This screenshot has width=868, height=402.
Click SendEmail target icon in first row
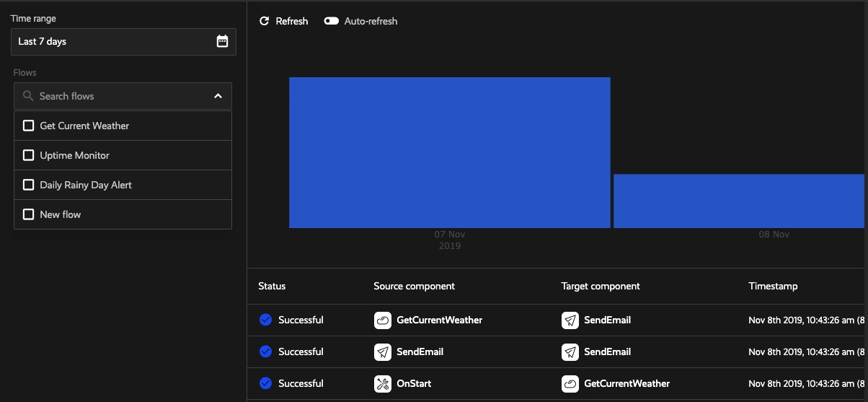570,320
